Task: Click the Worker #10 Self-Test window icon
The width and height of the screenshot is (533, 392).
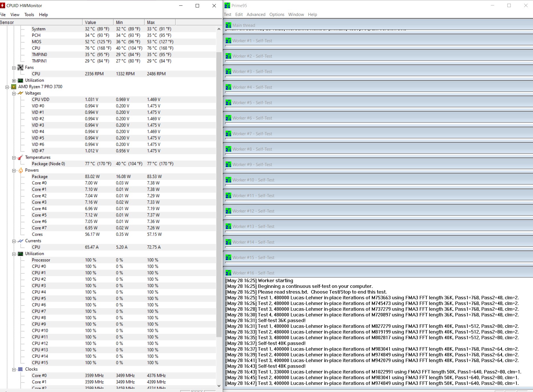Action: (228, 180)
